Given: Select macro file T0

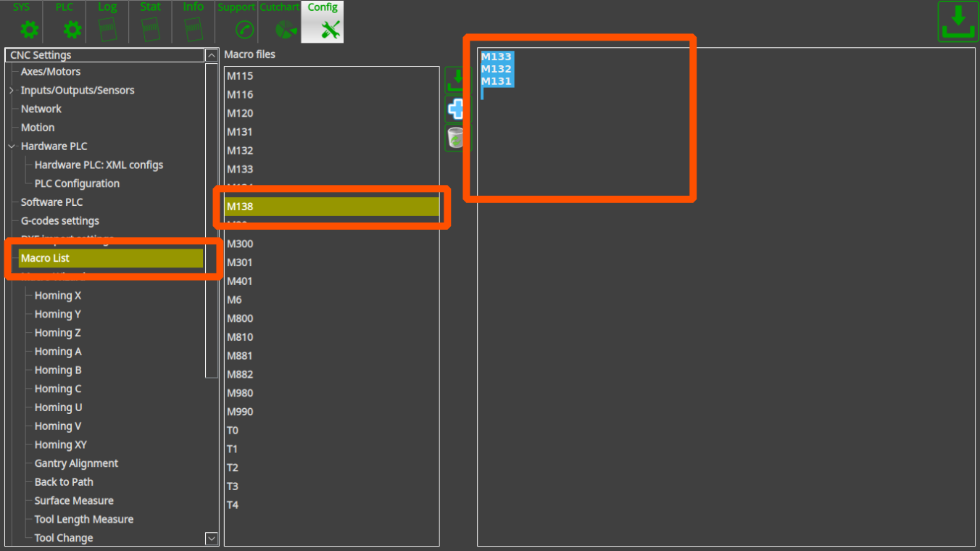Looking at the screenshot, I should click(x=233, y=431).
